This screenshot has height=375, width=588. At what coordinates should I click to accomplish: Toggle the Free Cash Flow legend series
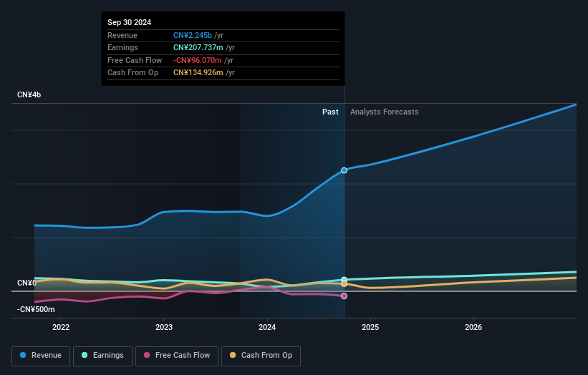[x=177, y=356]
